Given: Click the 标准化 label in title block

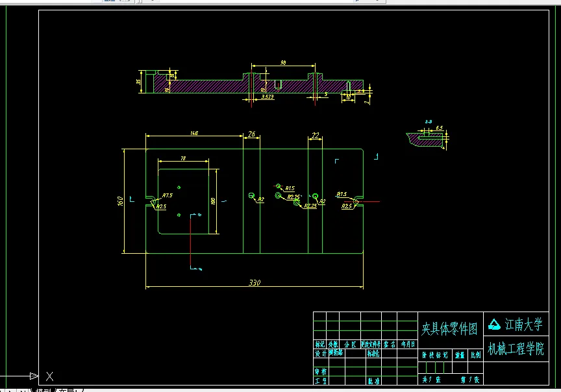Looking at the screenshot, I should coord(373,353).
